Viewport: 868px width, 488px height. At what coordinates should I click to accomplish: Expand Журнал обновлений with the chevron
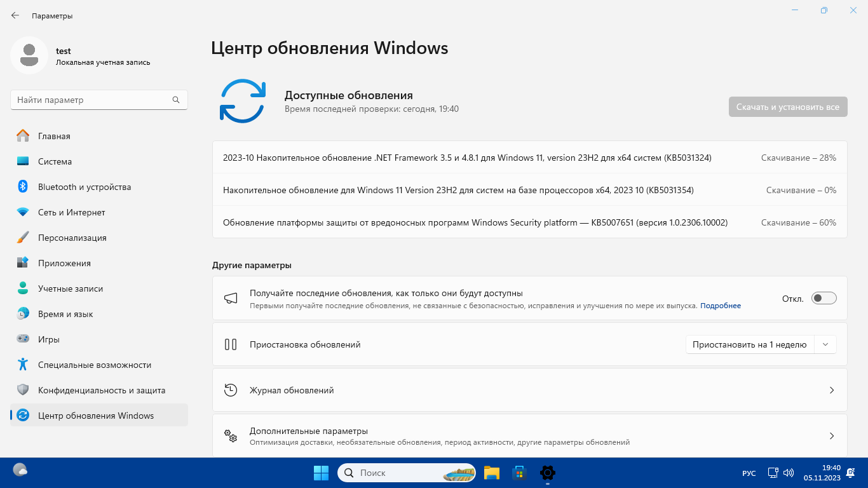coord(831,390)
